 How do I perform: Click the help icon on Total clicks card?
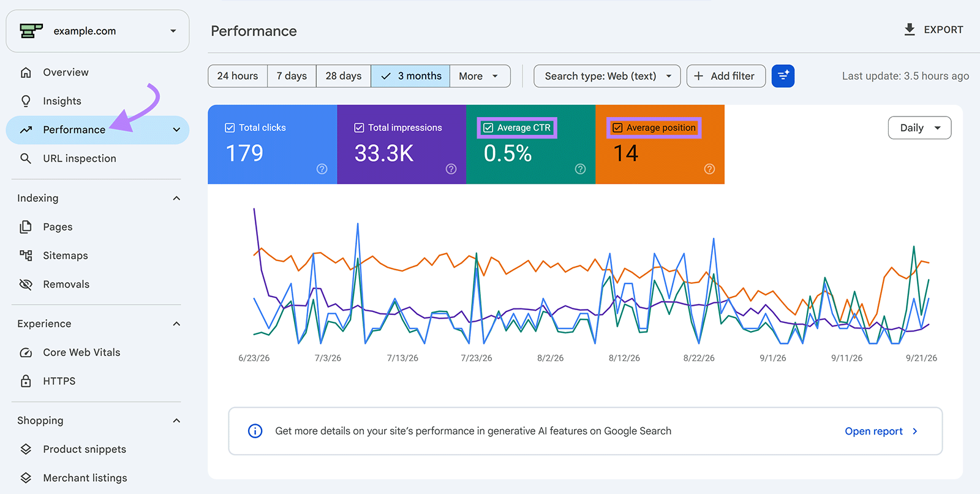(x=322, y=169)
